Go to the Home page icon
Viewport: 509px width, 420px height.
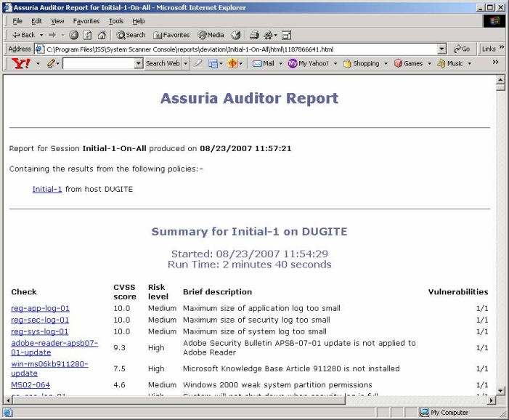click(102, 35)
